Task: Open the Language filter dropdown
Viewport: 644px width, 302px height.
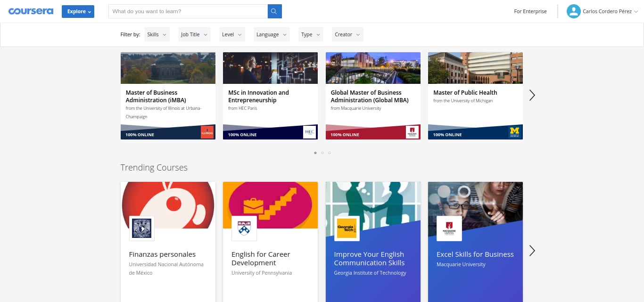Action: (x=271, y=34)
